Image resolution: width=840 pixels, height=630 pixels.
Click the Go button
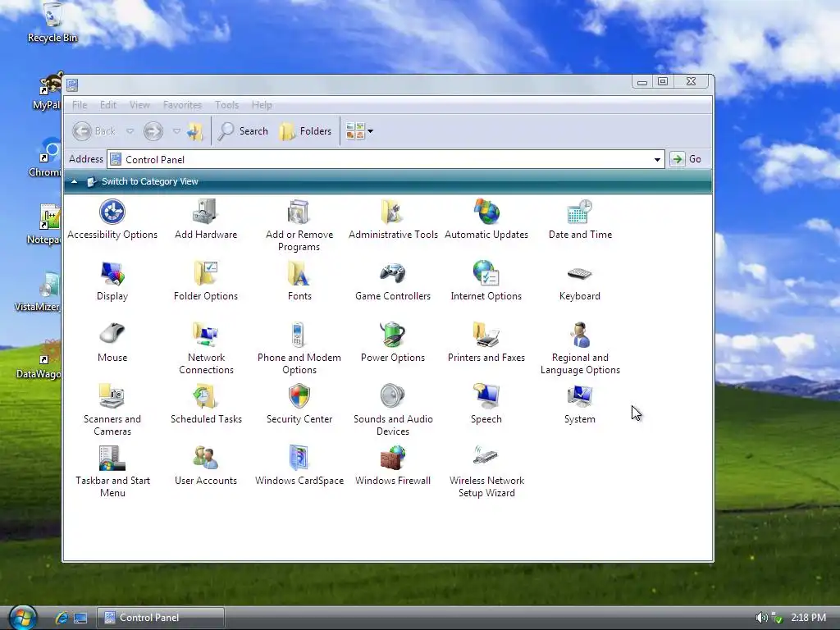click(x=687, y=159)
